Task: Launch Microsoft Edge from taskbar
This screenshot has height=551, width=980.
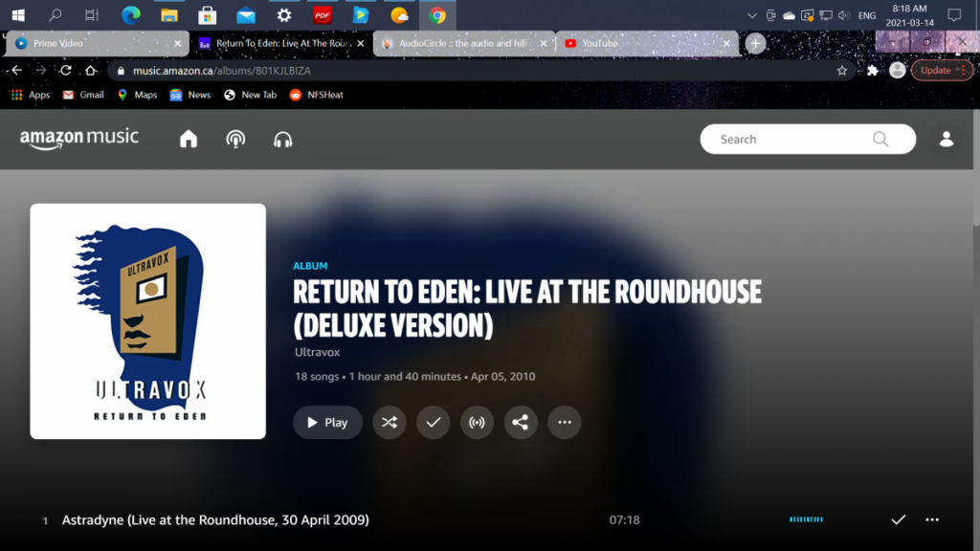Action: (x=130, y=15)
